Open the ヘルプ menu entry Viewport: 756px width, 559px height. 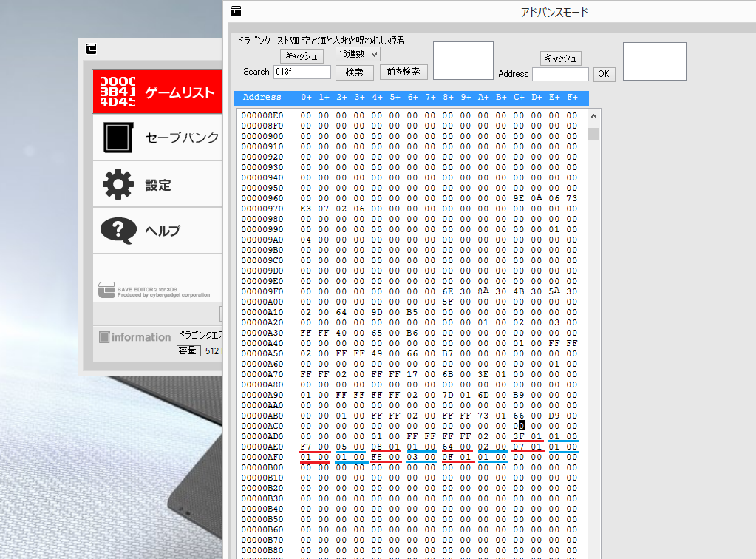[x=157, y=231]
